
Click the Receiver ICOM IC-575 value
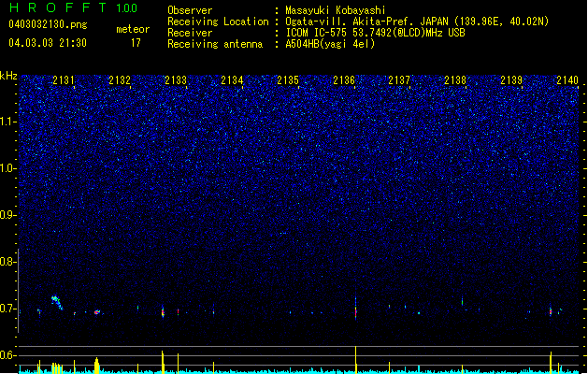(376, 33)
